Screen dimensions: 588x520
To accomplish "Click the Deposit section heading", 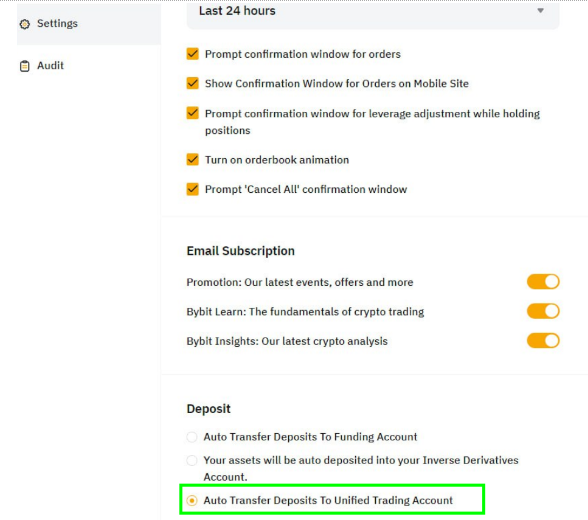I will (208, 409).
